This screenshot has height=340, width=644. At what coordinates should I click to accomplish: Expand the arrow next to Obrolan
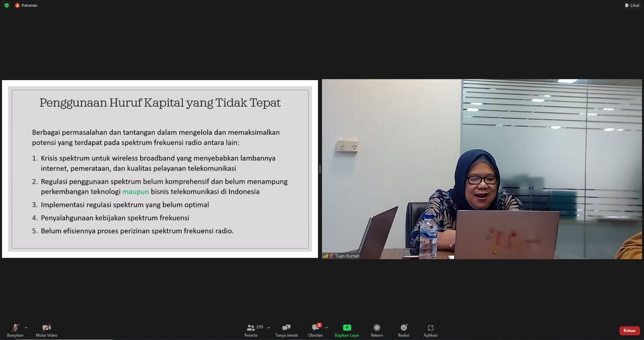tap(326, 328)
